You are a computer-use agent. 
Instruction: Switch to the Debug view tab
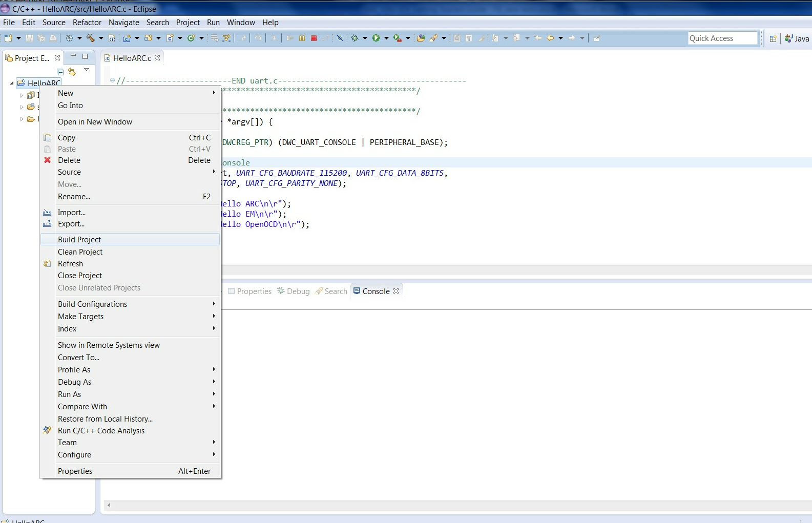pos(294,291)
